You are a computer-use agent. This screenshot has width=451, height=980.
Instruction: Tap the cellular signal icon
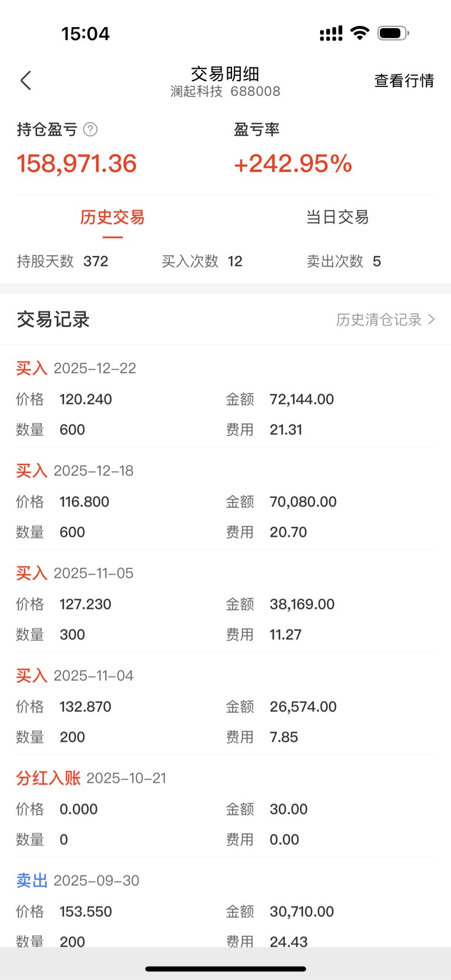(x=331, y=34)
